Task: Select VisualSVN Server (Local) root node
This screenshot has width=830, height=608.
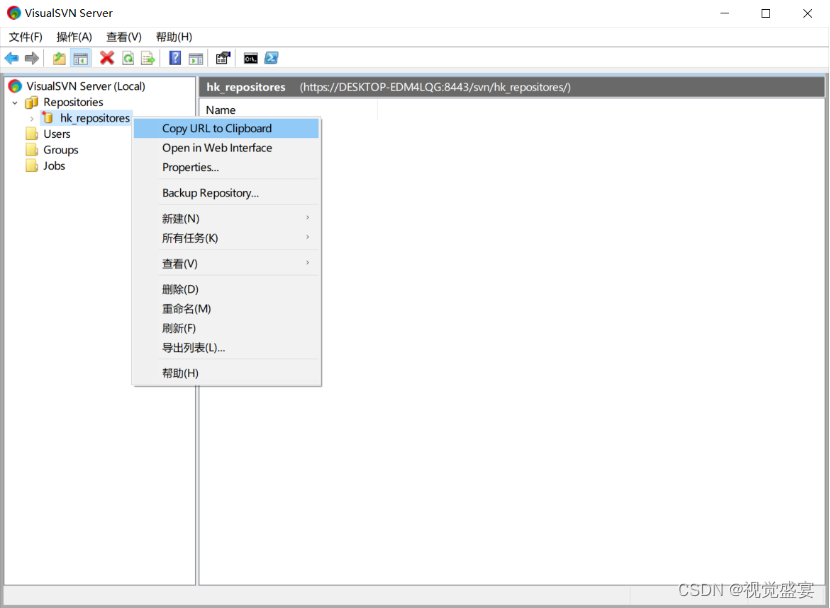Action: (x=86, y=86)
